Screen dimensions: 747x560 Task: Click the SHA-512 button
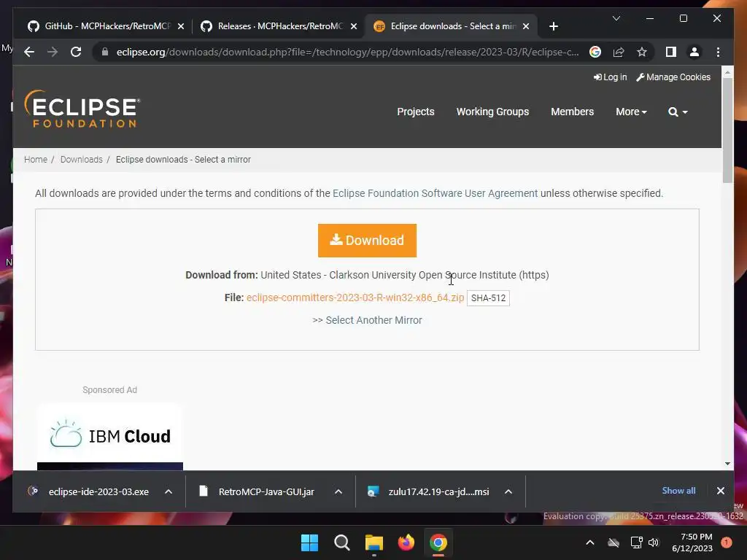[x=488, y=298]
